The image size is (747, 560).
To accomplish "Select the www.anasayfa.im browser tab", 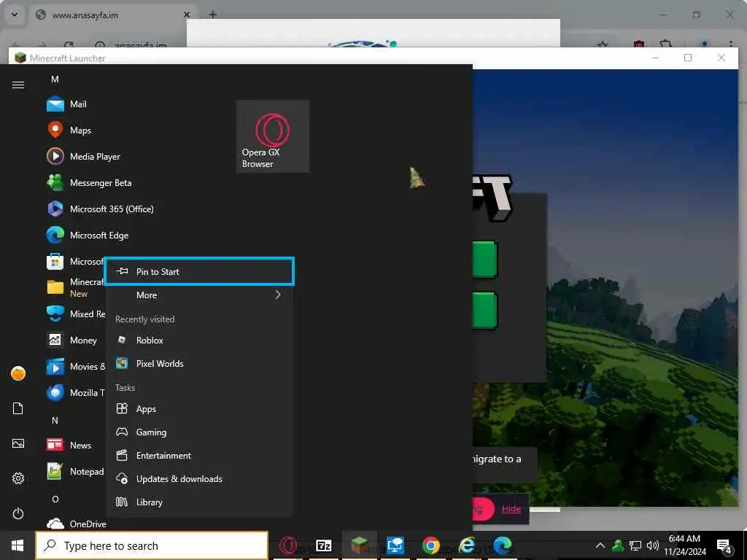I will tap(114, 15).
